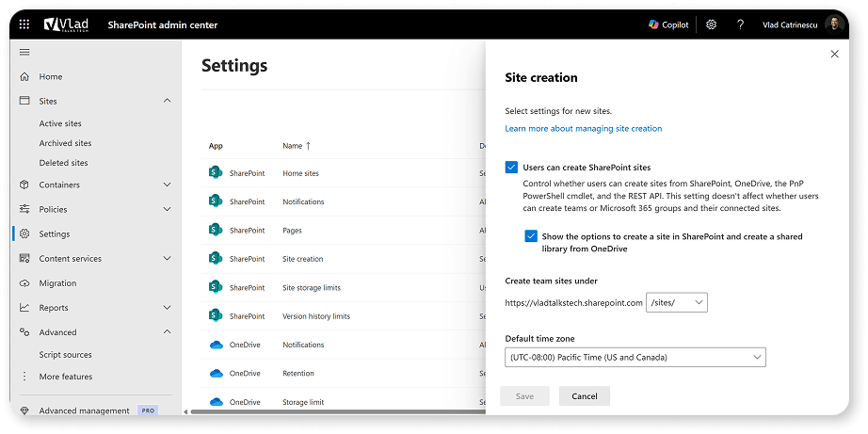This screenshot has height=434, width=868.
Task: Go to Deleted sites
Action: click(x=63, y=163)
